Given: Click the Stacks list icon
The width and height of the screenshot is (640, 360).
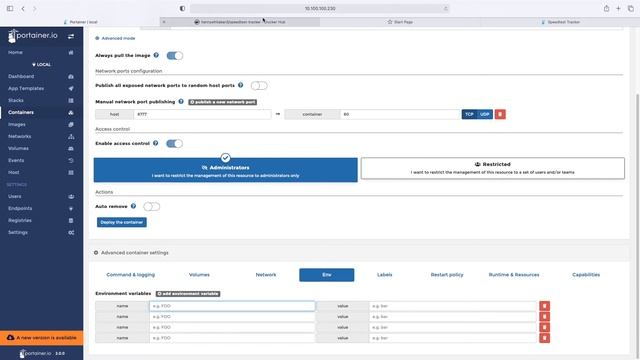Looking at the screenshot, I should pos(71,100).
